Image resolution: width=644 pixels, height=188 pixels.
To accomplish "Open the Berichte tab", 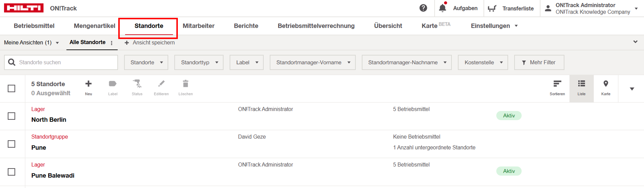I will click(x=246, y=26).
